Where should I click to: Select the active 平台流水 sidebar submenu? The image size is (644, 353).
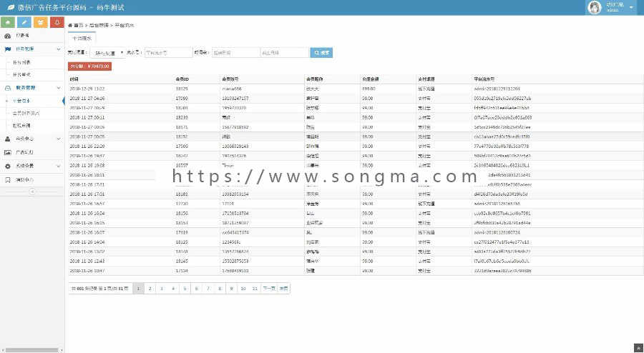pyautogui.click(x=21, y=101)
